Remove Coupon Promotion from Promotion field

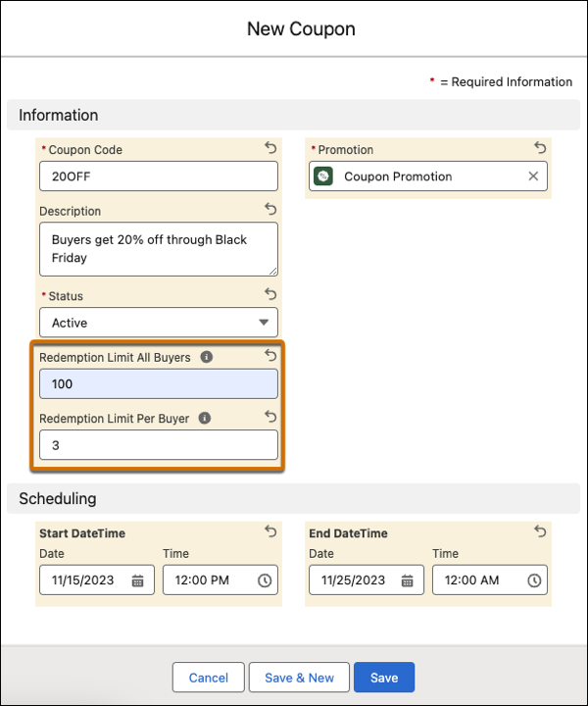point(533,176)
